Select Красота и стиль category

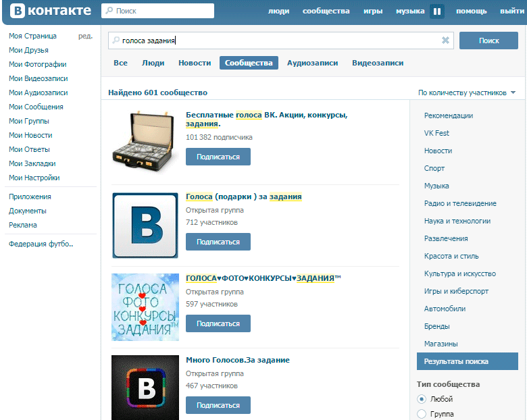coord(451,256)
